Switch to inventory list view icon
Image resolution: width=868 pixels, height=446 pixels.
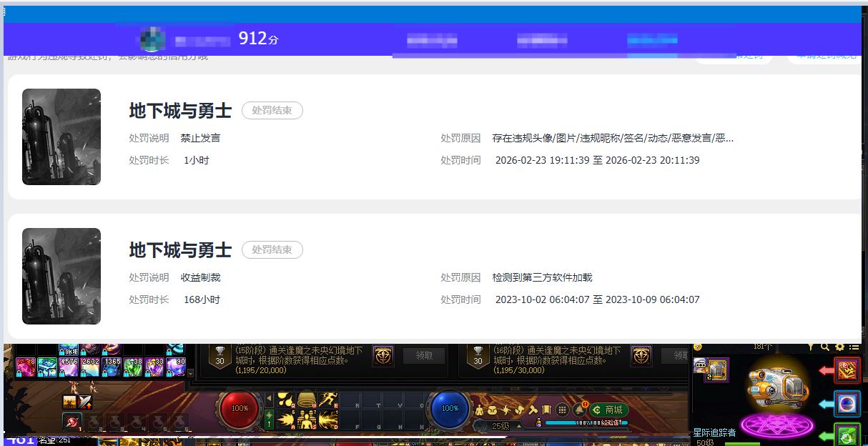pos(854,347)
